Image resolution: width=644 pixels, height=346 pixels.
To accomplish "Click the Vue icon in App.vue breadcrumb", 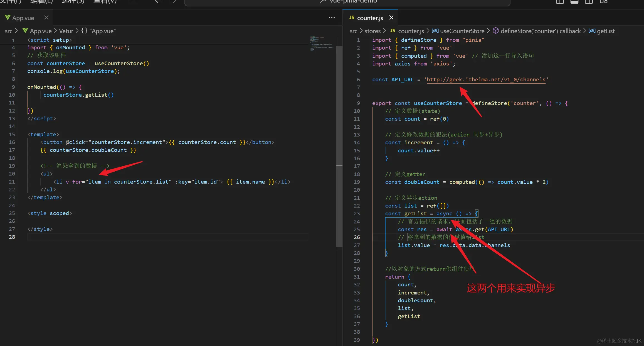I will 25,31.
